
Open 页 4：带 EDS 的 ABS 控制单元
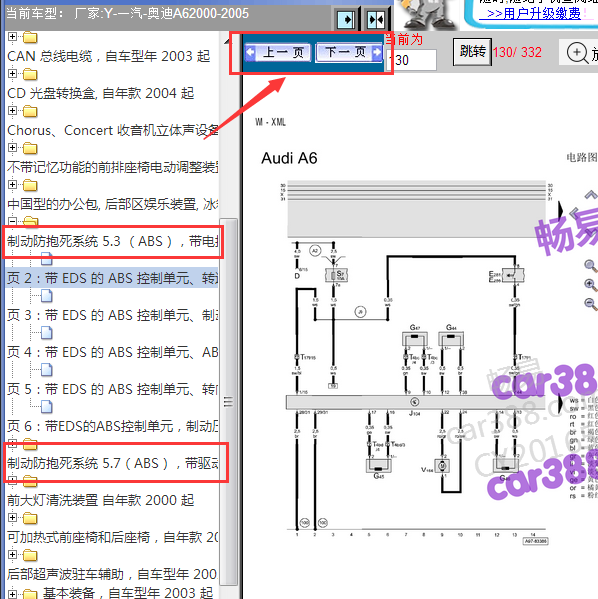113,352
